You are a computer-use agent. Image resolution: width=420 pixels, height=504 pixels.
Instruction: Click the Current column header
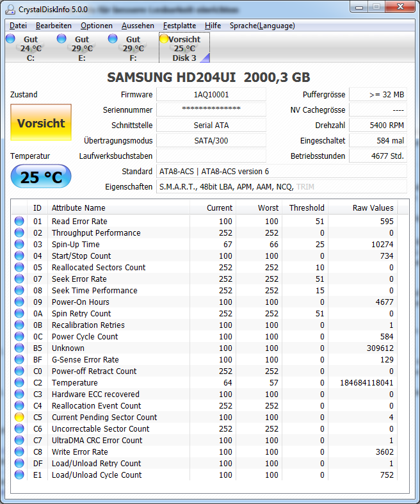tap(213, 208)
